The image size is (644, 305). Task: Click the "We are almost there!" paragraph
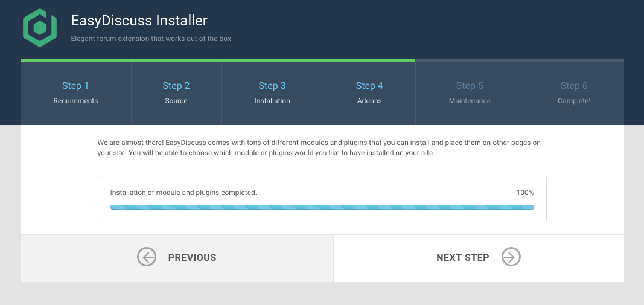click(x=319, y=148)
